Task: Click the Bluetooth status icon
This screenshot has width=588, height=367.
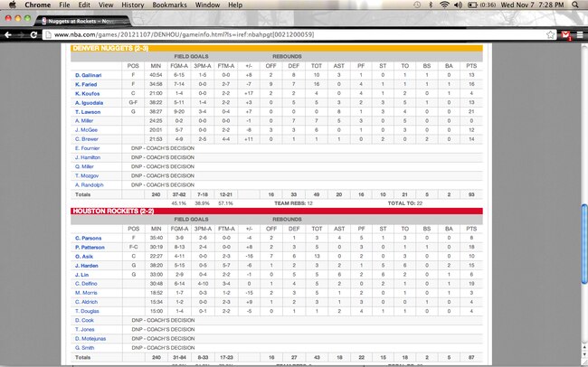Action: [x=431, y=5]
